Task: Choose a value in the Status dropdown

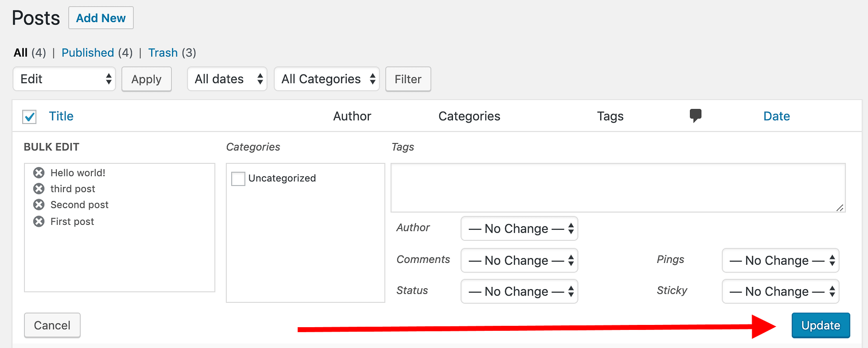Action: [x=519, y=291]
